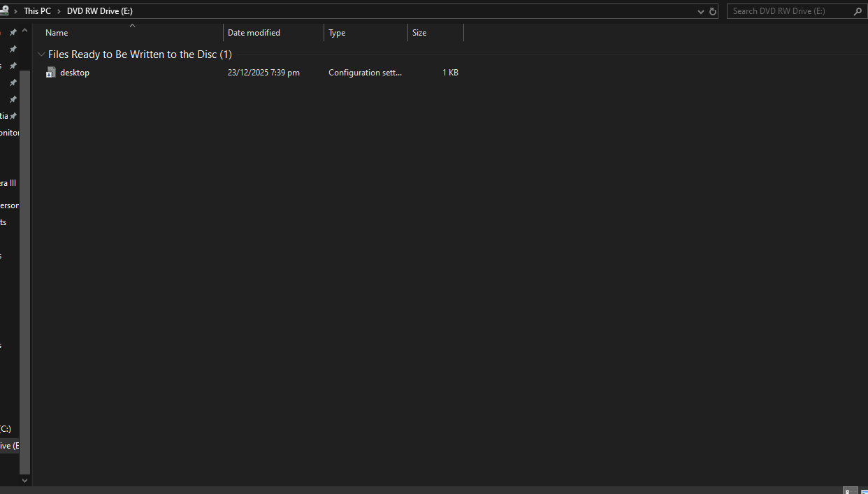Select the desktop configuration file icon
The width and height of the screenshot is (868, 494).
(50, 73)
